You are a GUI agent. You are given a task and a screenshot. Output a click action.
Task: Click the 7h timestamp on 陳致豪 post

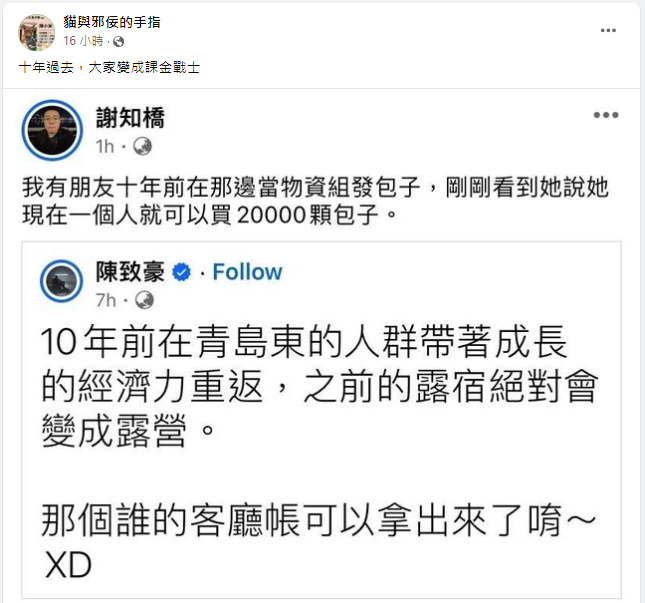(x=106, y=300)
